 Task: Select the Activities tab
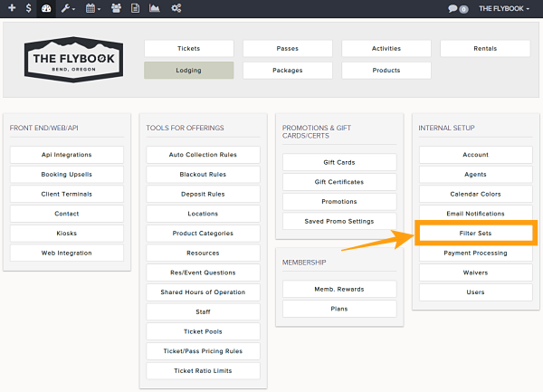386,49
